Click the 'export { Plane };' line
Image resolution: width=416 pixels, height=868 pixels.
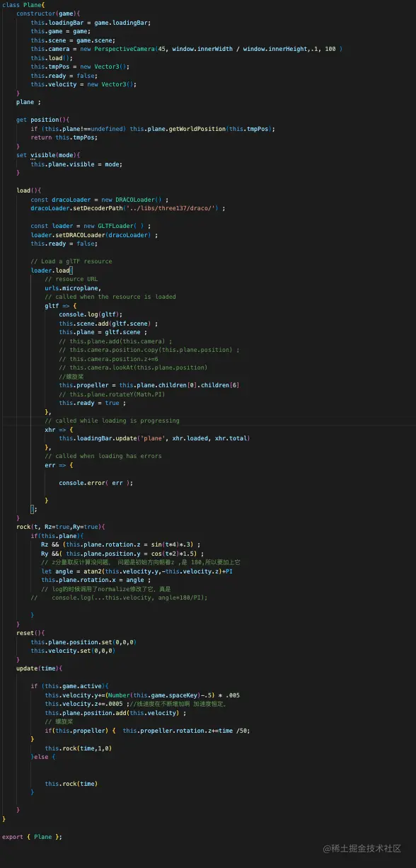click(x=33, y=837)
